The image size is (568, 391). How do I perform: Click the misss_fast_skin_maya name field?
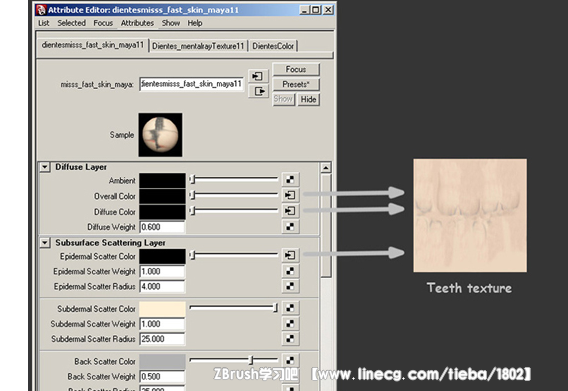[191, 84]
